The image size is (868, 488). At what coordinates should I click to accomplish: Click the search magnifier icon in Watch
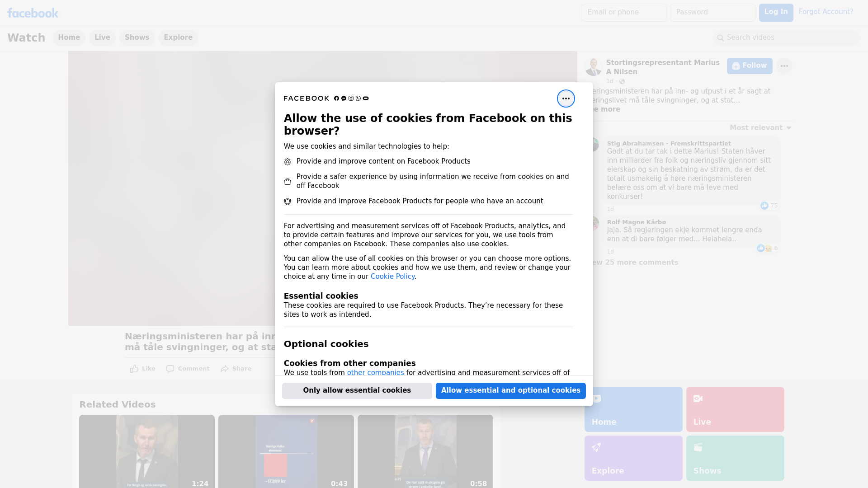point(721,38)
